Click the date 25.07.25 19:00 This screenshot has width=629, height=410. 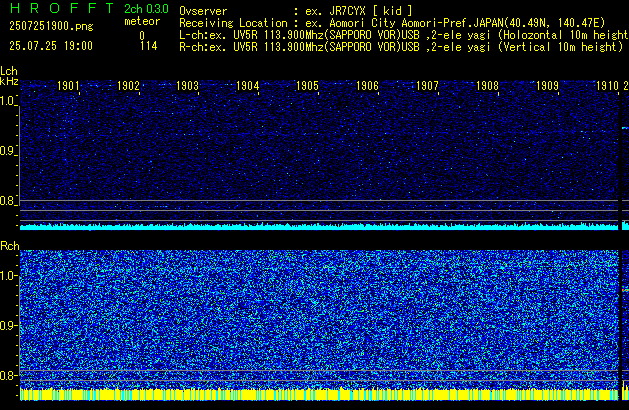tap(51, 46)
